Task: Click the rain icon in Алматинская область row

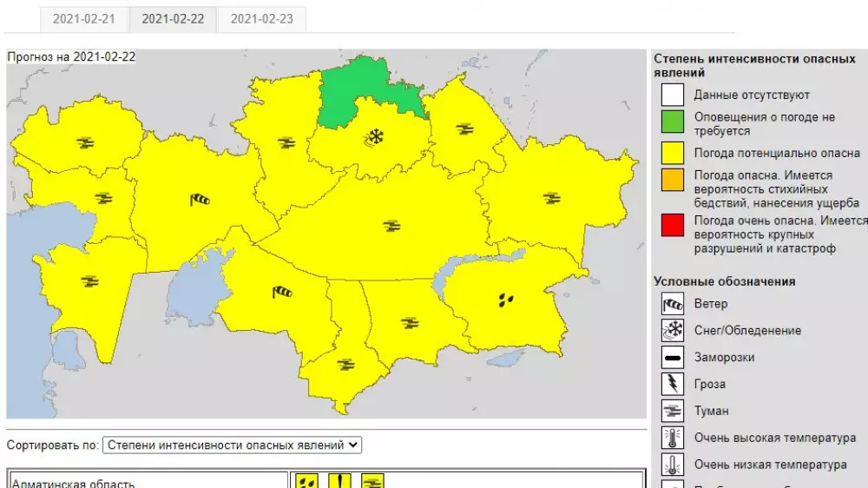Action: (307, 481)
